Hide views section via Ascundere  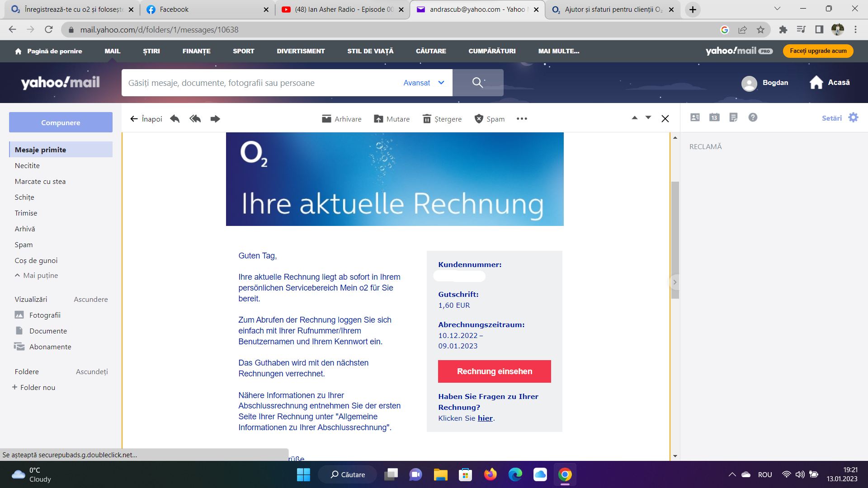(x=91, y=299)
